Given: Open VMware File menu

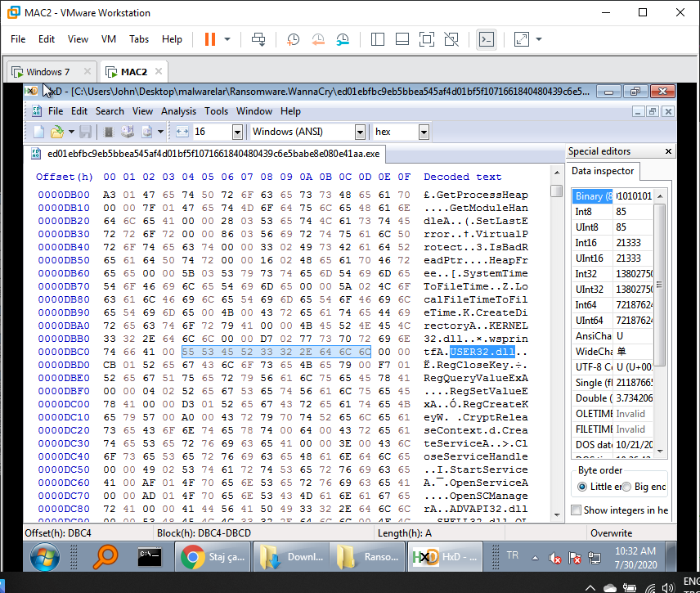Looking at the screenshot, I should [18, 39].
